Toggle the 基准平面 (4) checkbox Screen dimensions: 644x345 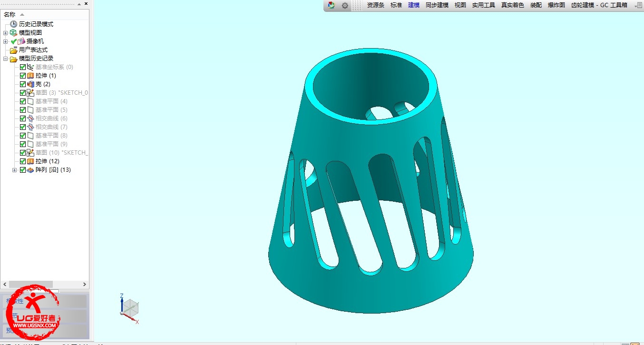click(x=23, y=101)
